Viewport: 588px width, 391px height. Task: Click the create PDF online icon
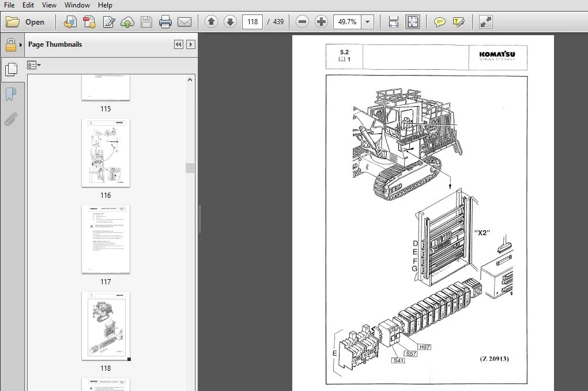(x=70, y=22)
